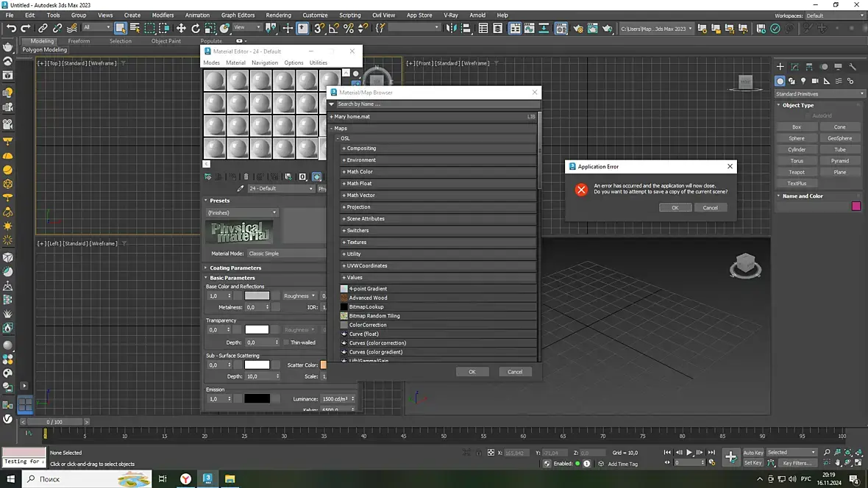Toggle the Auto Key button

point(753,453)
